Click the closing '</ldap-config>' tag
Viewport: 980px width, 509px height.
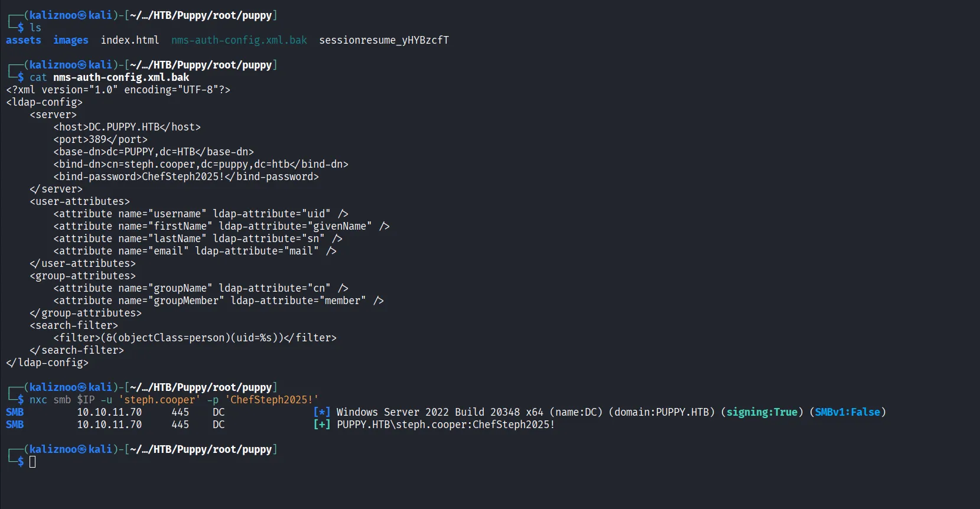coord(47,363)
